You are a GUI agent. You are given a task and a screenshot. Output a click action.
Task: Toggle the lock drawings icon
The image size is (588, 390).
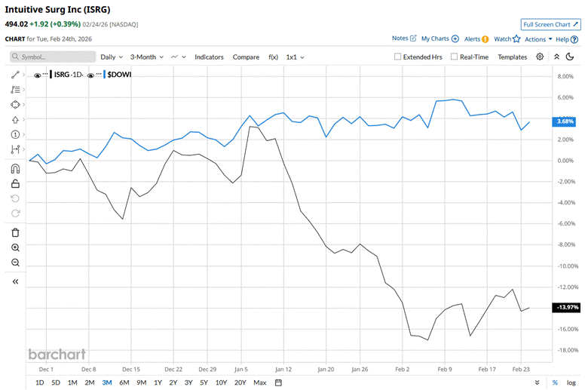(x=15, y=183)
